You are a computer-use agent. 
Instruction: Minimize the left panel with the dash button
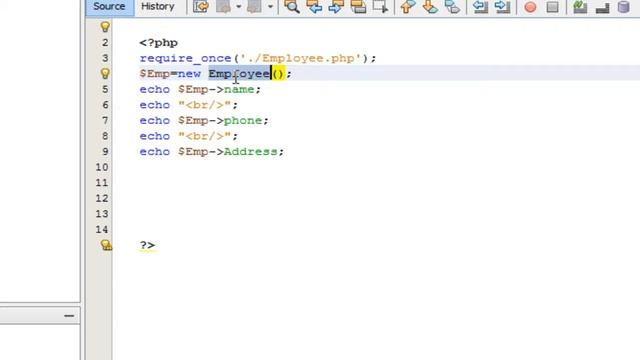pyautogui.click(x=69, y=316)
